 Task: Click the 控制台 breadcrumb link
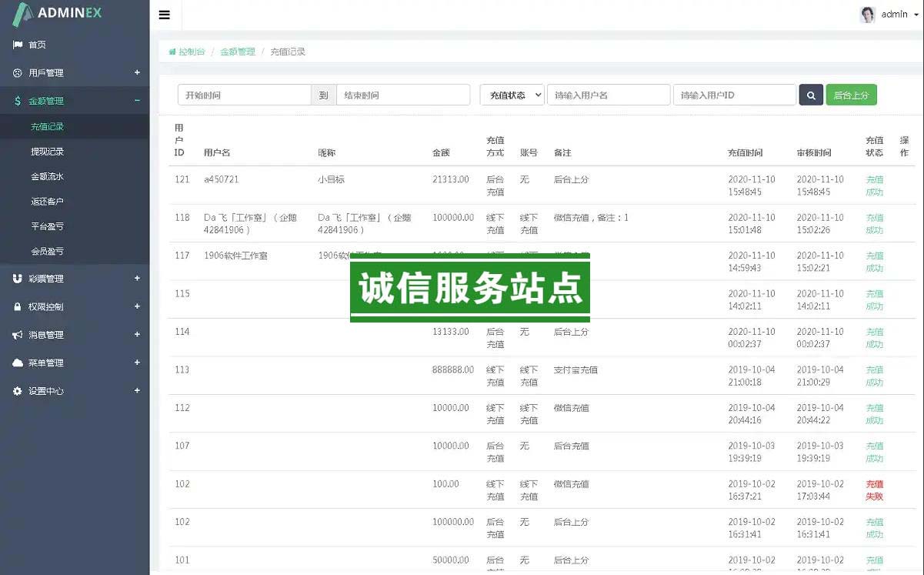coord(192,52)
